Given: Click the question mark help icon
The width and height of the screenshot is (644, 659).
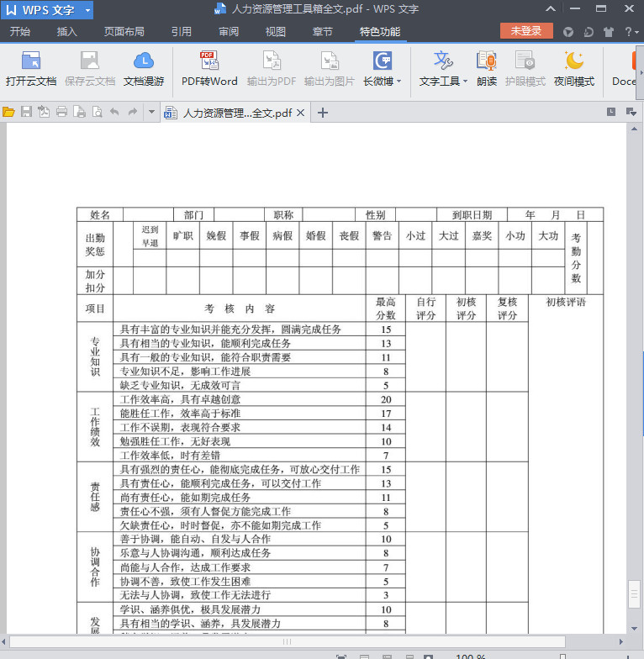Looking at the screenshot, I should pyautogui.click(x=628, y=32).
